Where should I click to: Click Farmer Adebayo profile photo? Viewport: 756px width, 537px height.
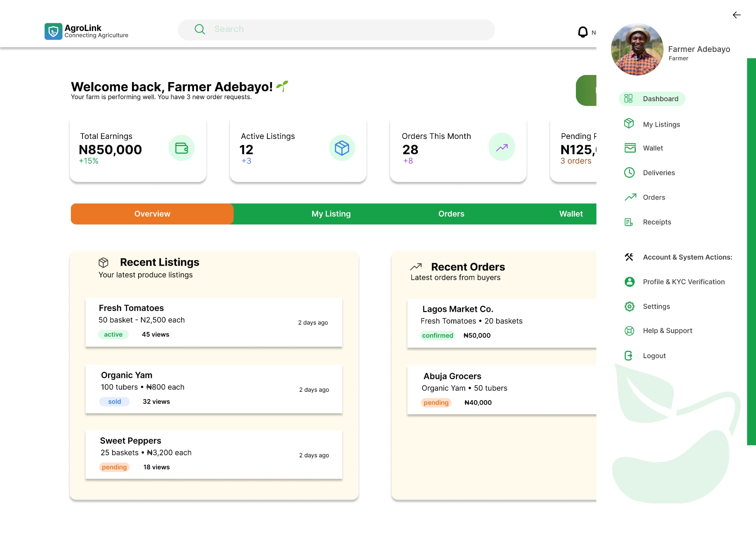click(x=637, y=50)
